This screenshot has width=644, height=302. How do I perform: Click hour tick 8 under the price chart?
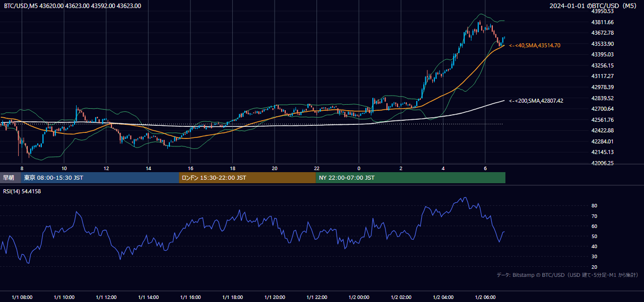[22, 168]
